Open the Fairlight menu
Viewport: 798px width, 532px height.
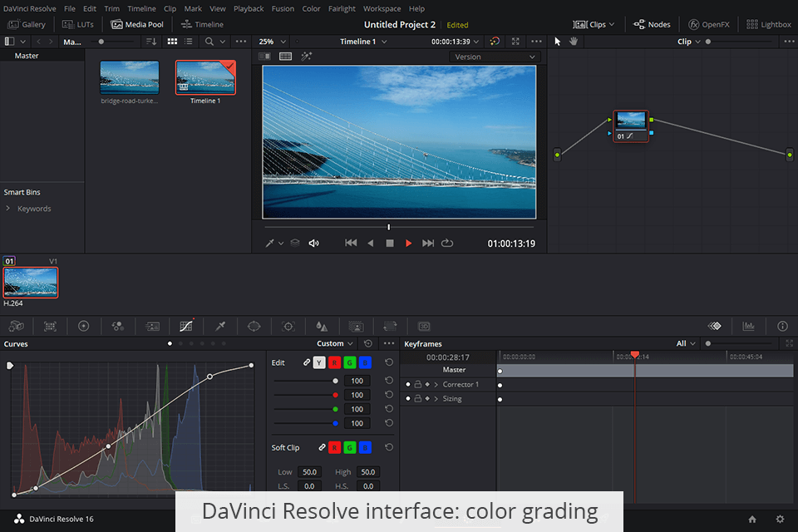[342, 8]
